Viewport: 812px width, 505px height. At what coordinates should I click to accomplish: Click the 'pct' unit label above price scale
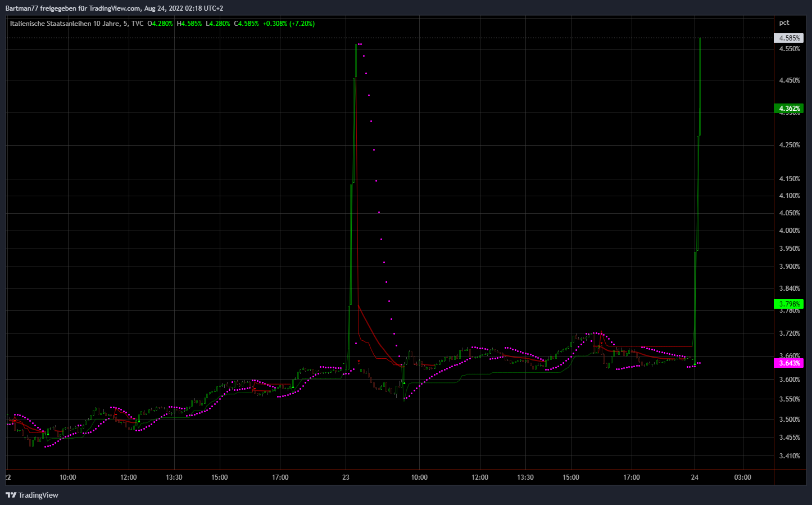(x=784, y=23)
